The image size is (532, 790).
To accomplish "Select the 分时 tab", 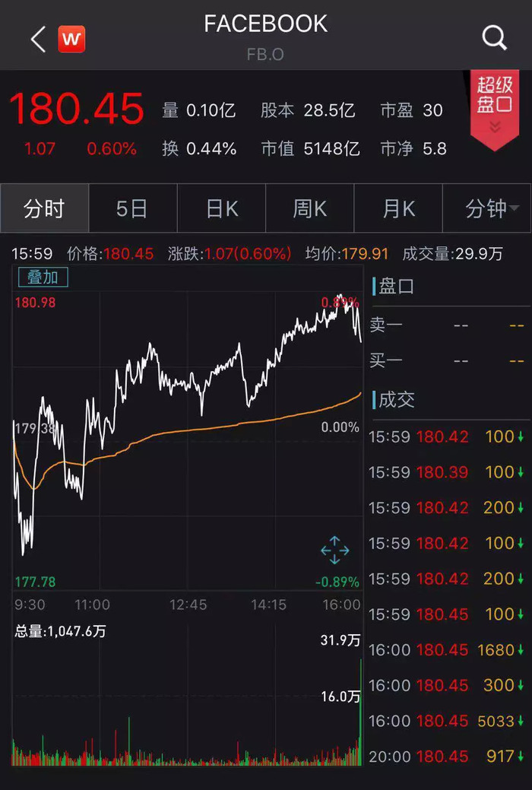I will click(44, 208).
